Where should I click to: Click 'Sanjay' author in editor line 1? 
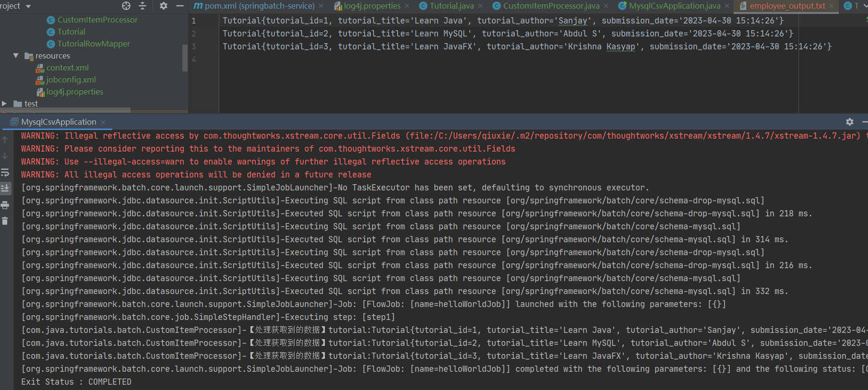click(x=573, y=21)
